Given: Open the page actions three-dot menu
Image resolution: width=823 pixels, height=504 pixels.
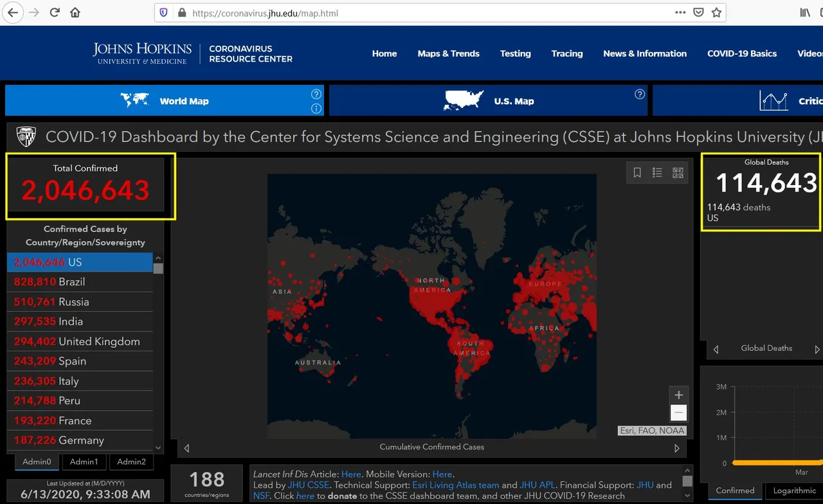Looking at the screenshot, I should 680,12.
